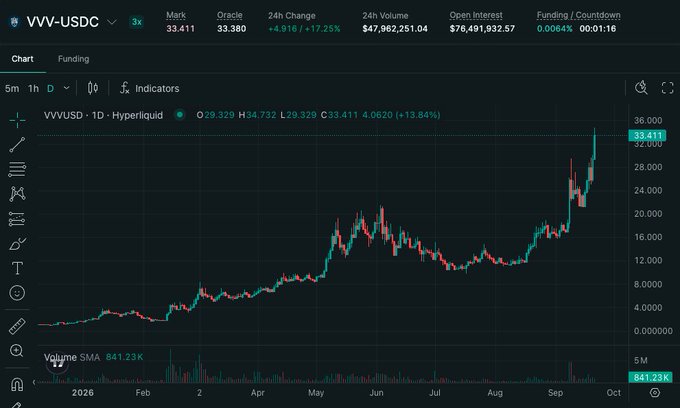The width and height of the screenshot is (680, 408).
Task: Select the XABCD pattern tool
Action: coord(17,194)
